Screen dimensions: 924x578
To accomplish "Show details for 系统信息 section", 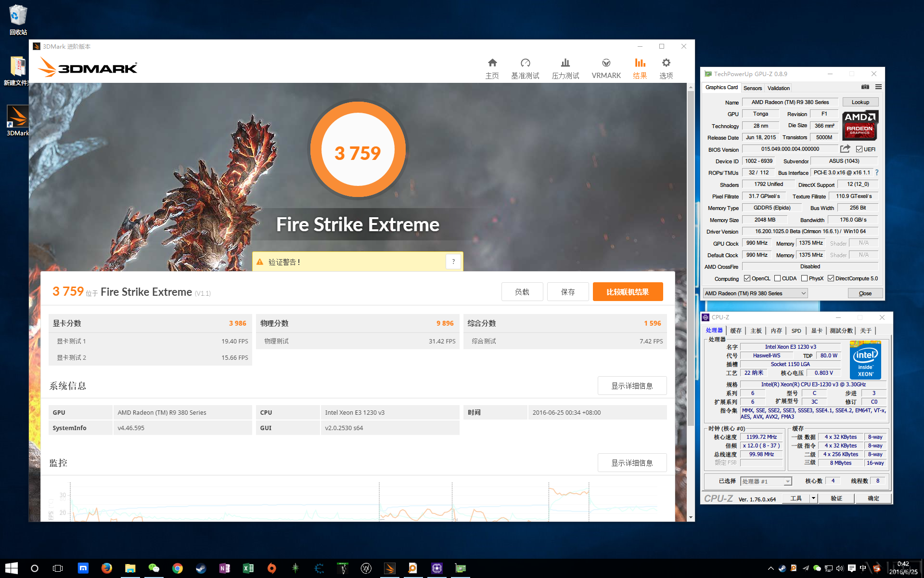I will point(632,386).
